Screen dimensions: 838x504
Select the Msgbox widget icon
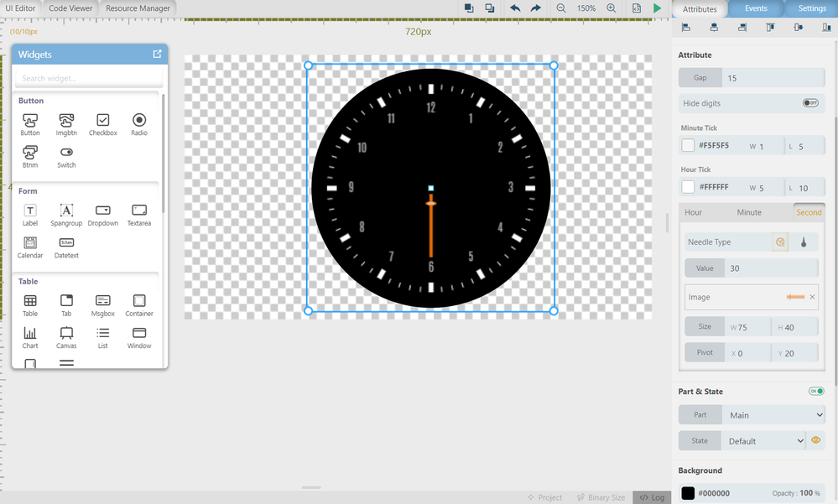click(102, 301)
